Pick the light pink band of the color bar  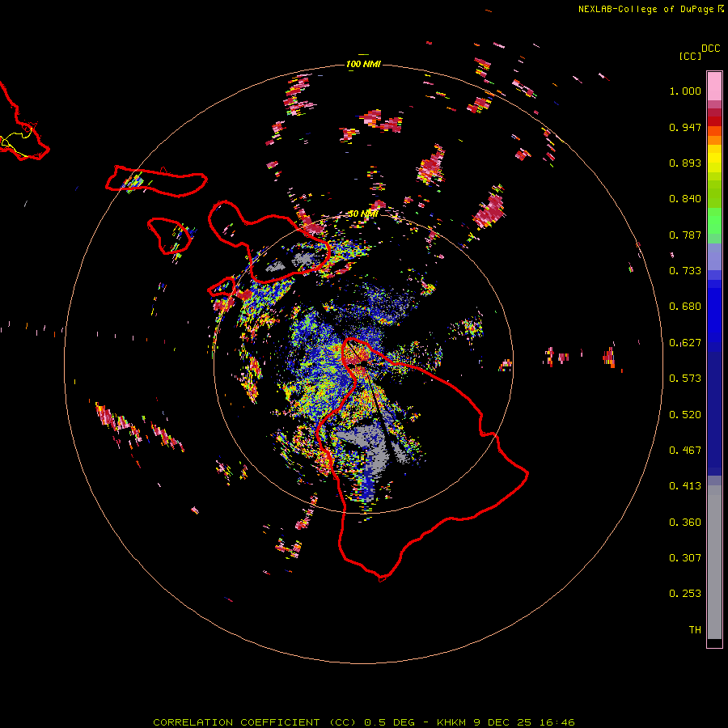[714, 87]
